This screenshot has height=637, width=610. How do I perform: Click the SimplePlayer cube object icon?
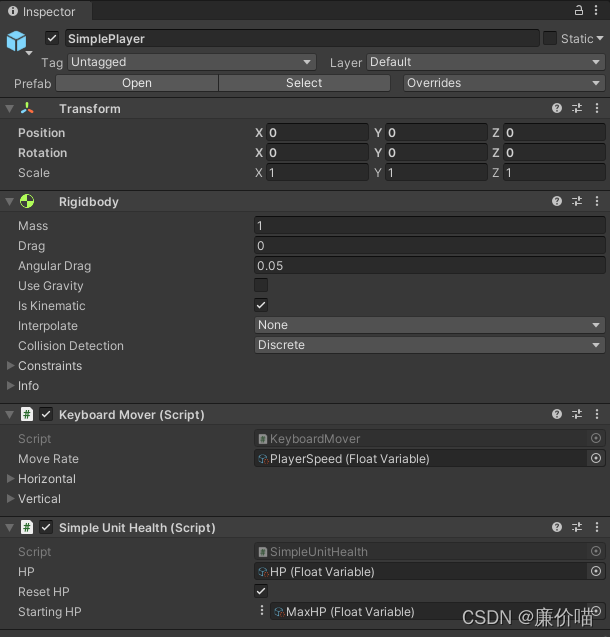pos(16,41)
